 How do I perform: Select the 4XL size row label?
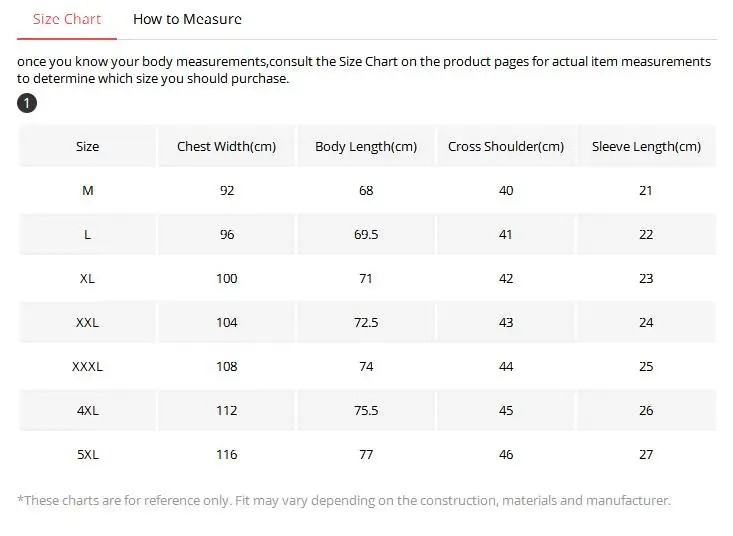88,410
